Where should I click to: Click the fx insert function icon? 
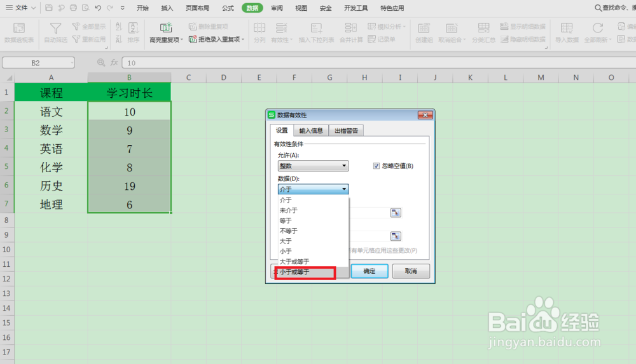coord(114,62)
